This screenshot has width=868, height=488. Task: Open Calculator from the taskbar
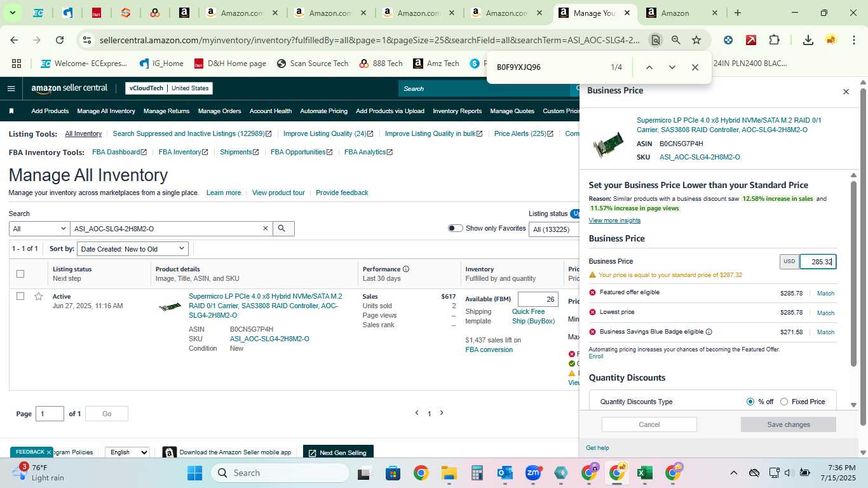click(477, 473)
